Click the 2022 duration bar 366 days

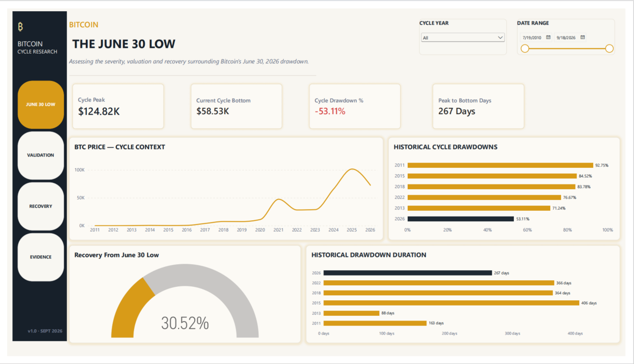pyautogui.click(x=439, y=283)
